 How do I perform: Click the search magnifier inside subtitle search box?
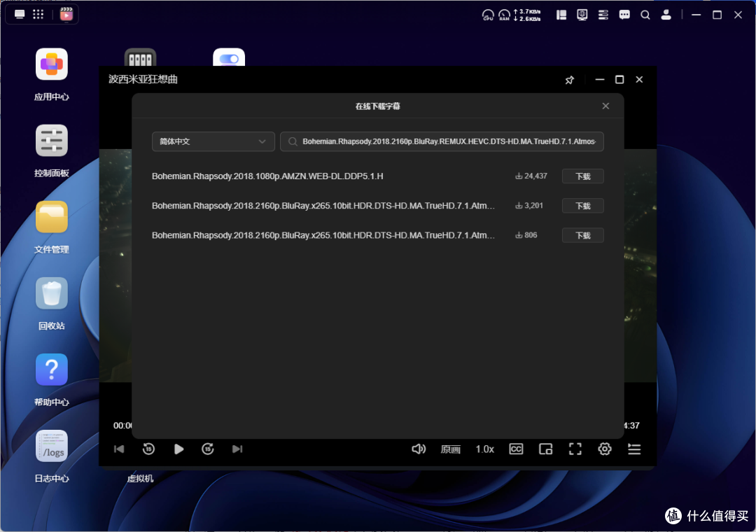[293, 142]
